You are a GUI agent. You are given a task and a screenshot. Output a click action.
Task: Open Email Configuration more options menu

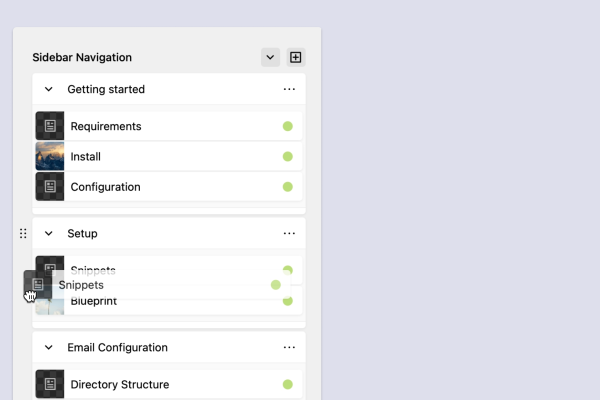pyautogui.click(x=289, y=347)
